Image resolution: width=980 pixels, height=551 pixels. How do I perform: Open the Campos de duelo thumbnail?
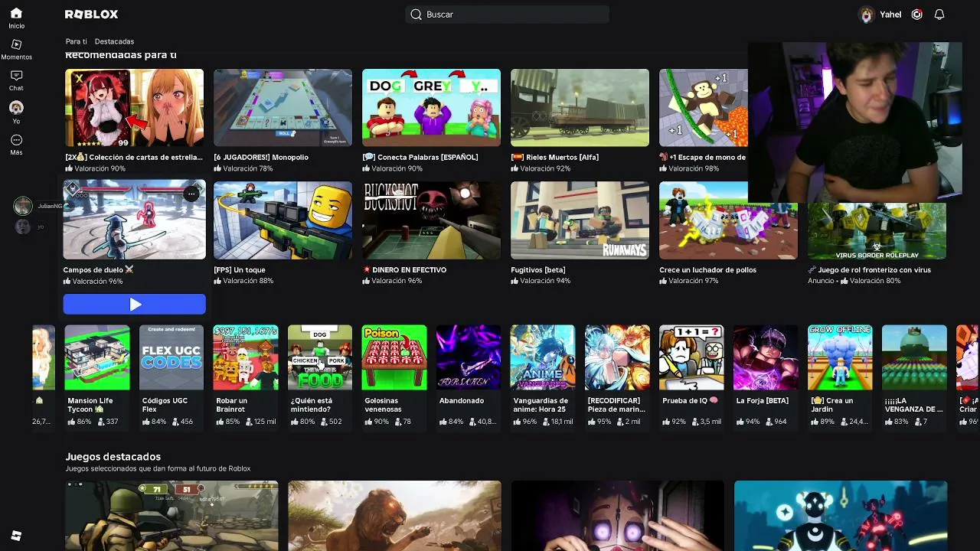pos(134,220)
